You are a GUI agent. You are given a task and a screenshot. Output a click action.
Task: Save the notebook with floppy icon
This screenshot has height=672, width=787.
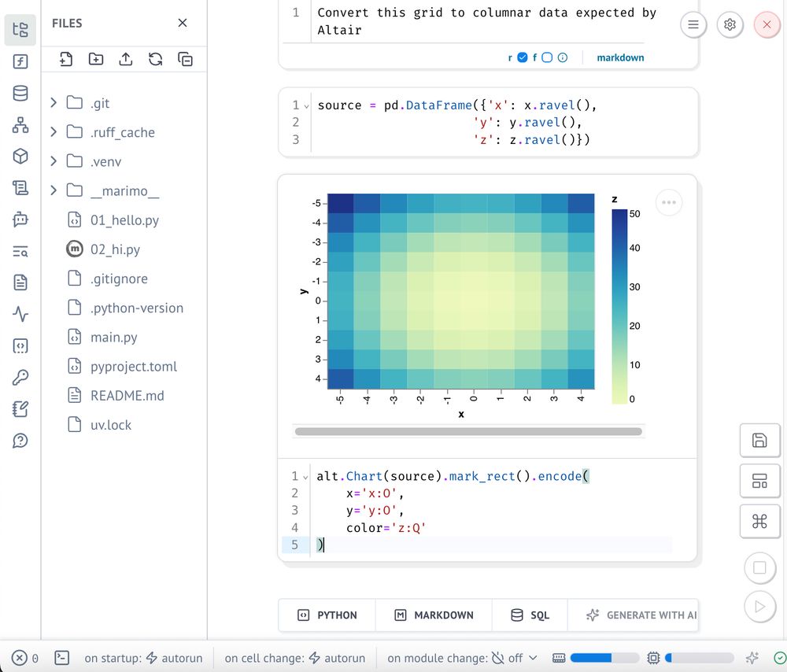click(x=760, y=440)
